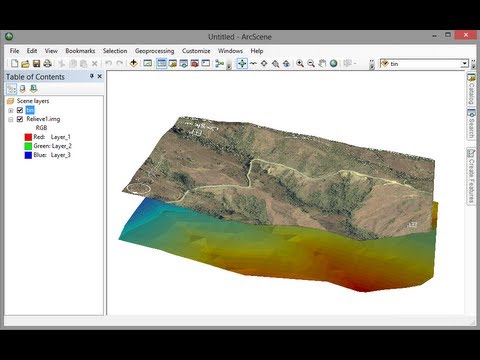Open the tin layer dropdown
The image size is (480, 360).
[465, 63]
